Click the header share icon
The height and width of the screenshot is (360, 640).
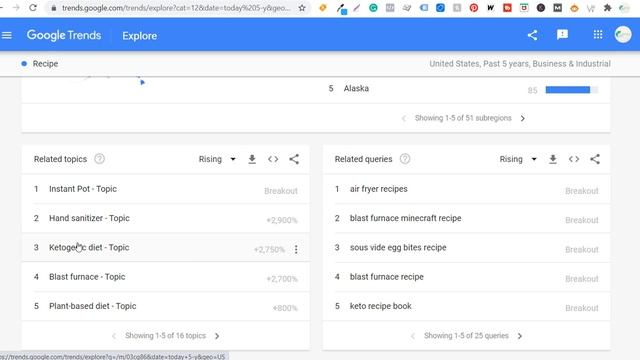(532, 35)
